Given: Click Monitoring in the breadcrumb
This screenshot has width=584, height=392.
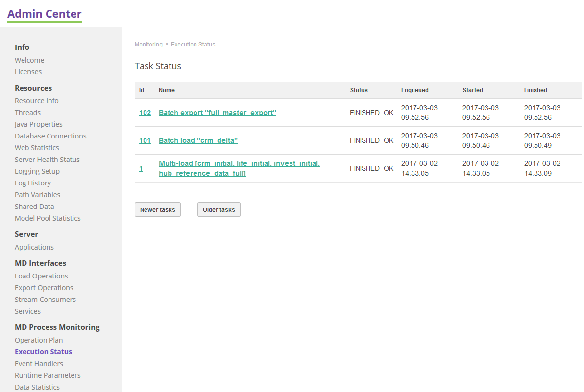Looking at the screenshot, I should [x=148, y=45].
